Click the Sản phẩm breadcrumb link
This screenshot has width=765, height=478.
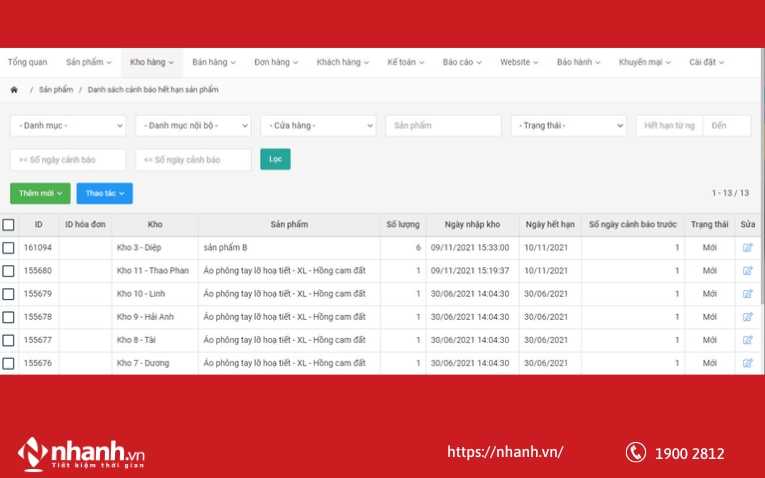click(56, 90)
